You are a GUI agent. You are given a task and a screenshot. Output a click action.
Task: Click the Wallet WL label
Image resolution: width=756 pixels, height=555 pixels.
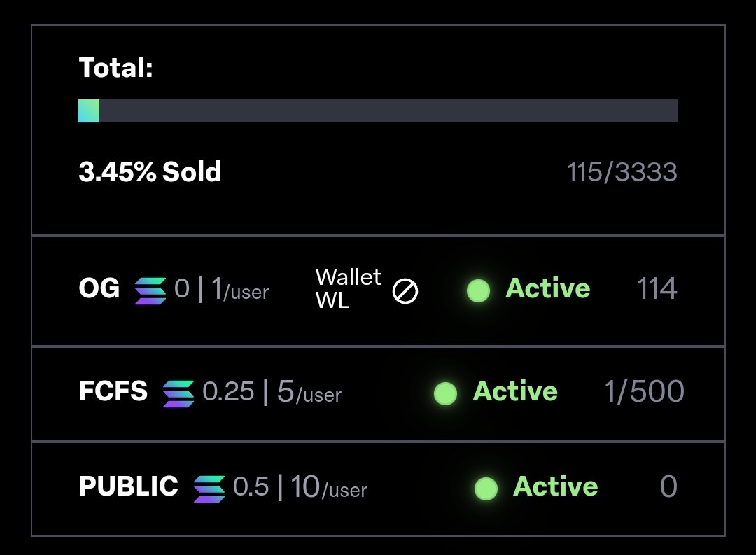(x=348, y=289)
